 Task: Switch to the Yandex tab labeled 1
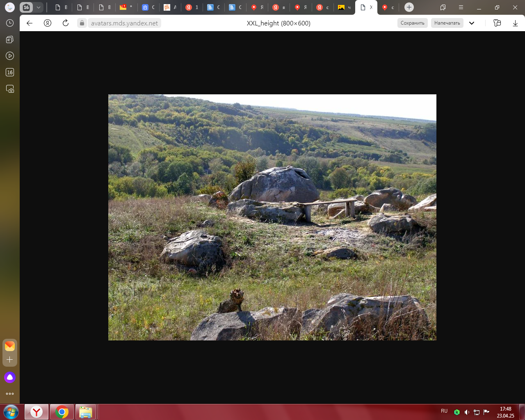(192, 7)
